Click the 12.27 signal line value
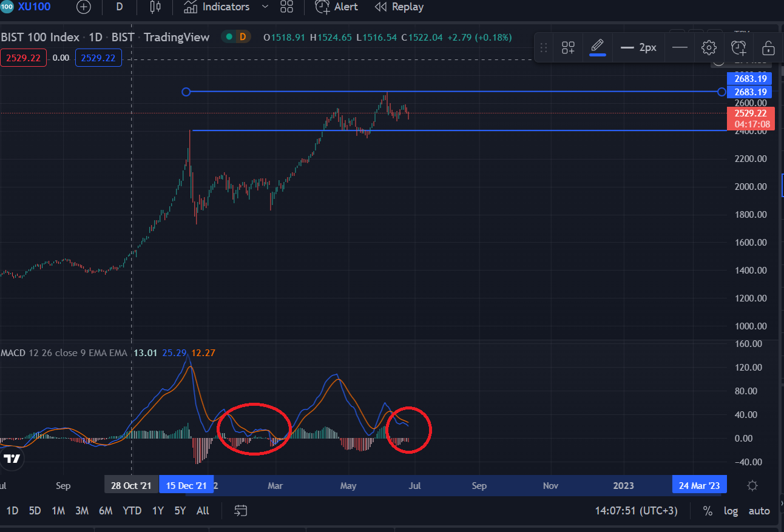The image size is (784, 532). (x=203, y=352)
